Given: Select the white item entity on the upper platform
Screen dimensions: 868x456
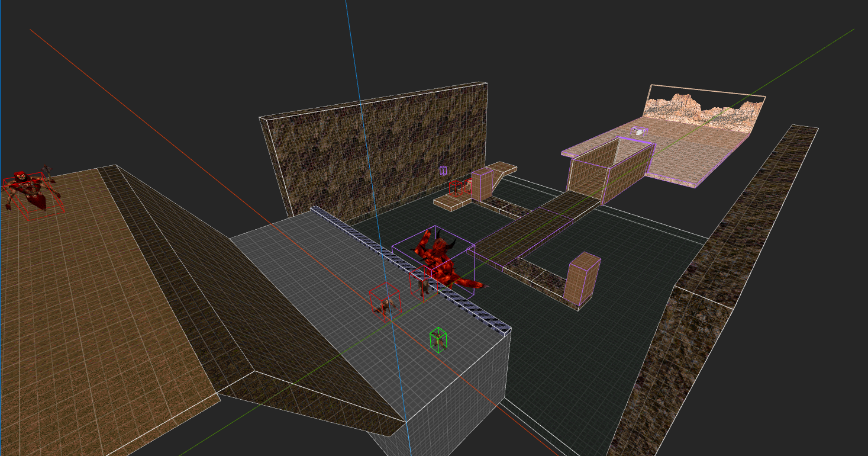Looking at the screenshot, I should 638,131.
